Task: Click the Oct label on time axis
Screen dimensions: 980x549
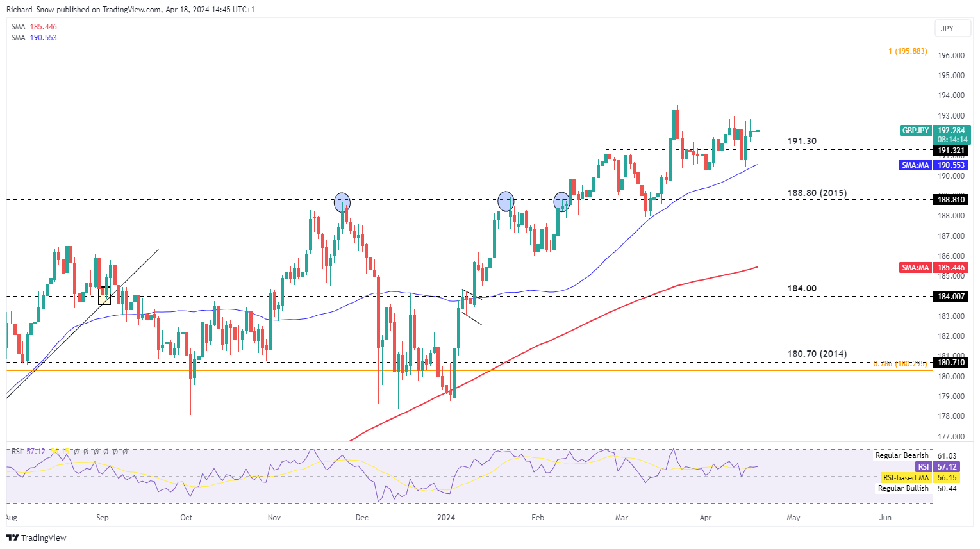Action: point(187,518)
